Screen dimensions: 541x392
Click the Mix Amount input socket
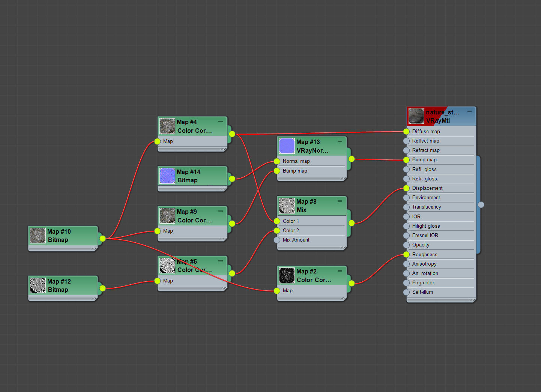277,240
